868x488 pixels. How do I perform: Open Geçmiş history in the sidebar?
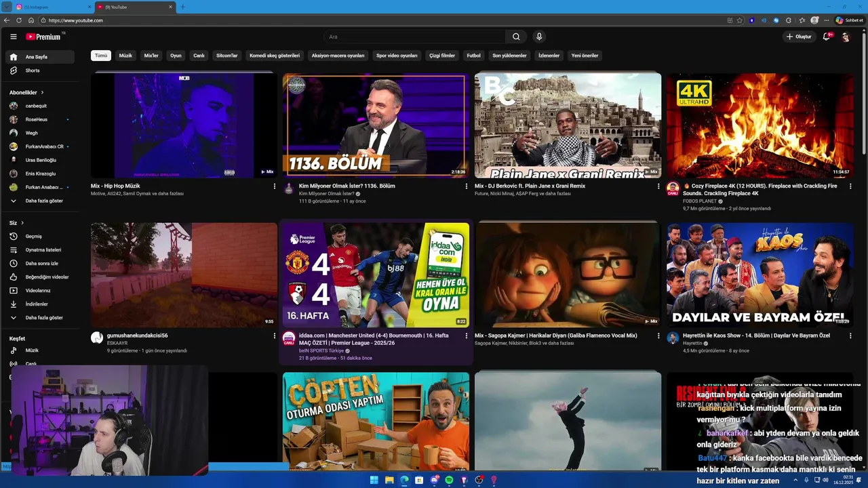tap(40, 237)
